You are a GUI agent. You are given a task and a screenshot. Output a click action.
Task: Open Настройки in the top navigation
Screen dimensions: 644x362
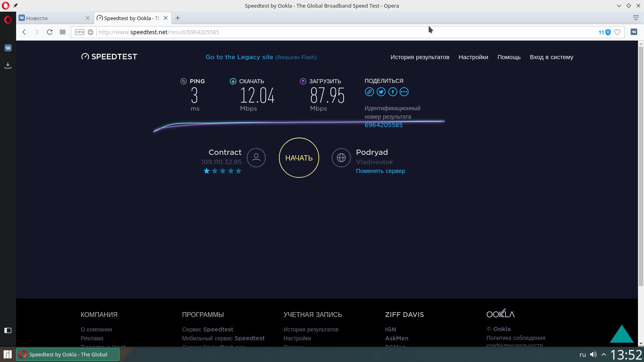pos(473,57)
